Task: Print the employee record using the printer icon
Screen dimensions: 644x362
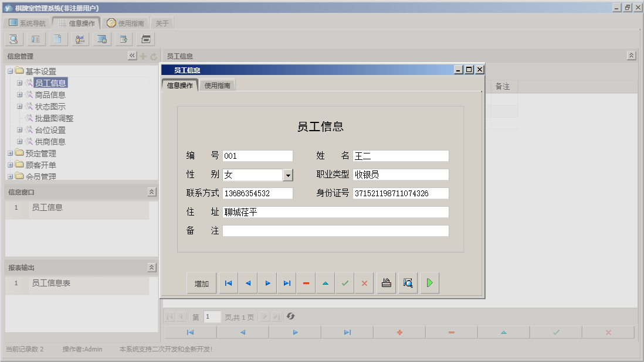Action: (x=386, y=282)
